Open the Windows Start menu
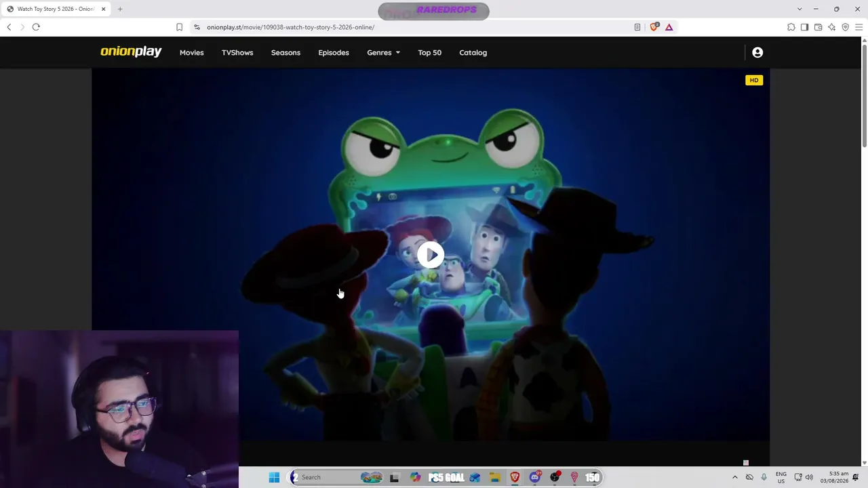Image resolution: width=868 pixels, height=488 pixels. [x=274, y=477]
